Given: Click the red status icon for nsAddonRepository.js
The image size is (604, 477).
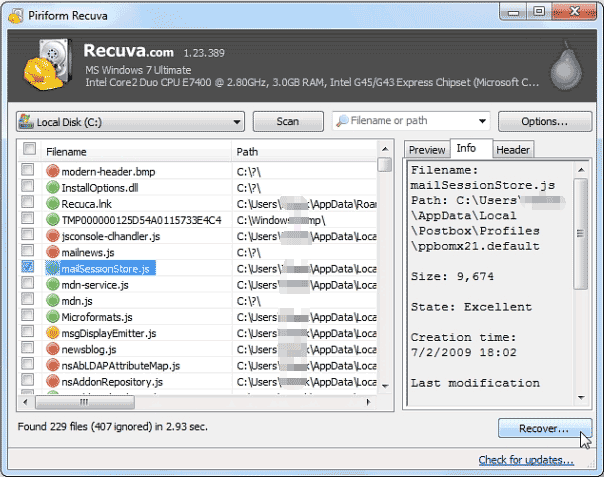Looking at the screenshot, I should coord(52,381).
